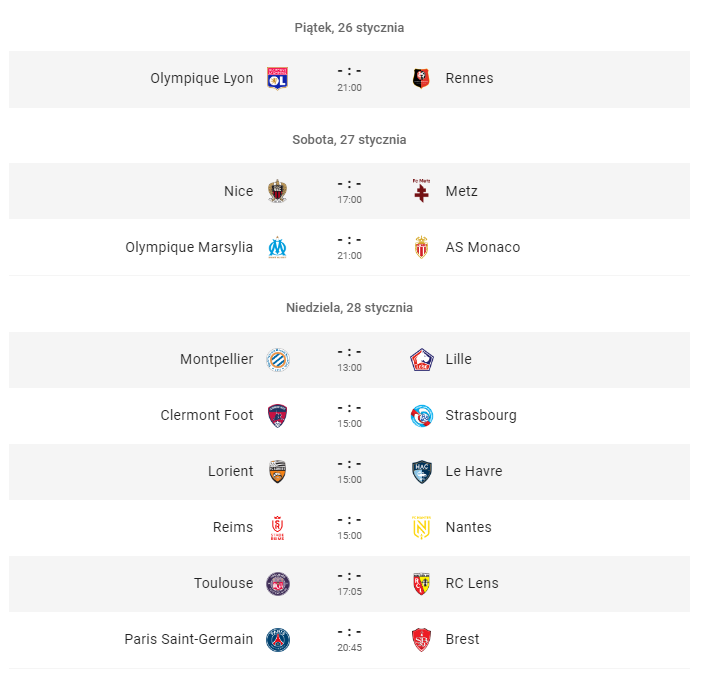Open the Metz club crest
709x674 pixels.
click(x=421, y=191)
